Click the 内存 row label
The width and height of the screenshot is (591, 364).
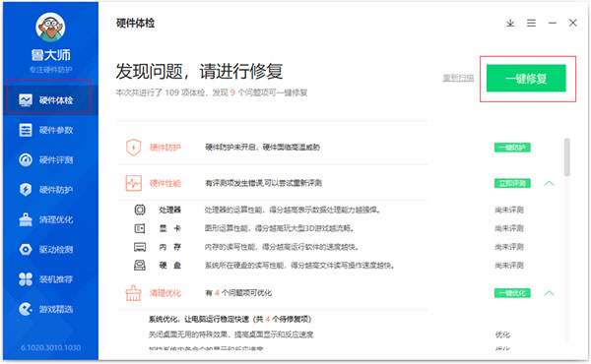tap(170, 247)
